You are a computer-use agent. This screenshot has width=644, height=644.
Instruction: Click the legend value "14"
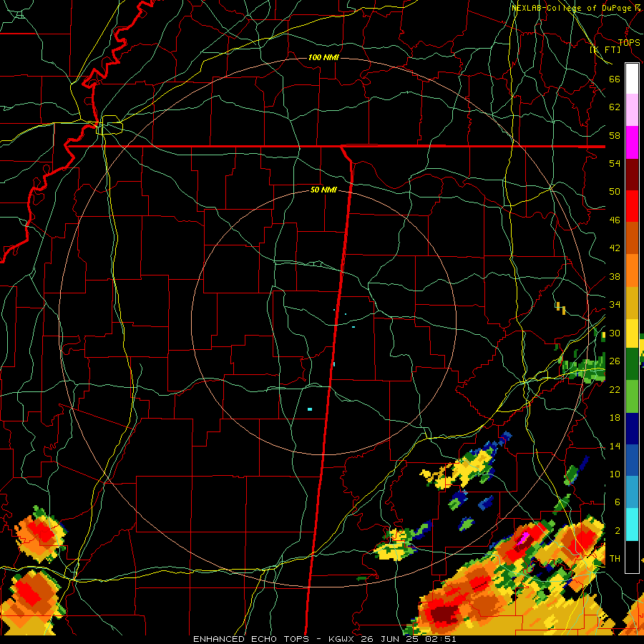pyautogui.click(x=615, y=446)
